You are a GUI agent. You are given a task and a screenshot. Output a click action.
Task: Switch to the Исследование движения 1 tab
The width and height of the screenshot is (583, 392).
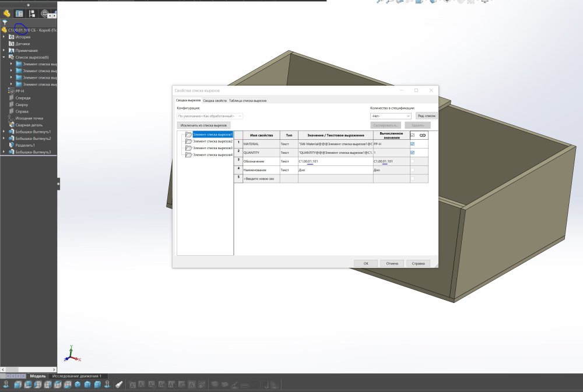click(76, 376)
